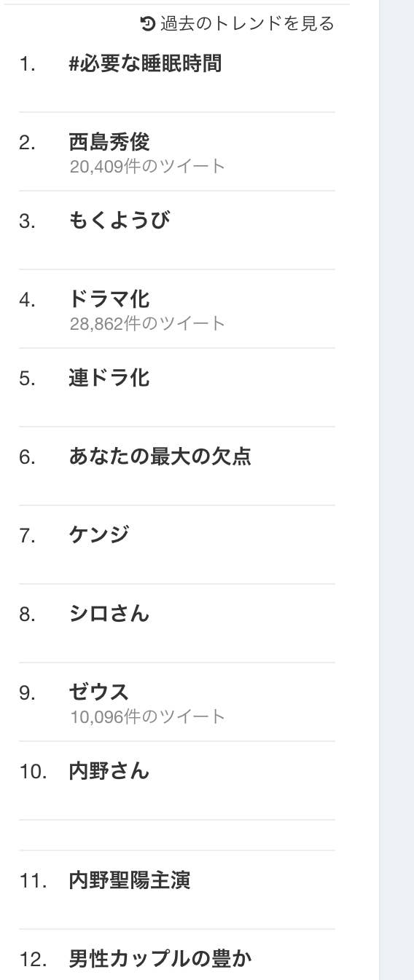Open the ゼウス trend
The height and width of the screenshot is (980, 414).
coord(99,692)
